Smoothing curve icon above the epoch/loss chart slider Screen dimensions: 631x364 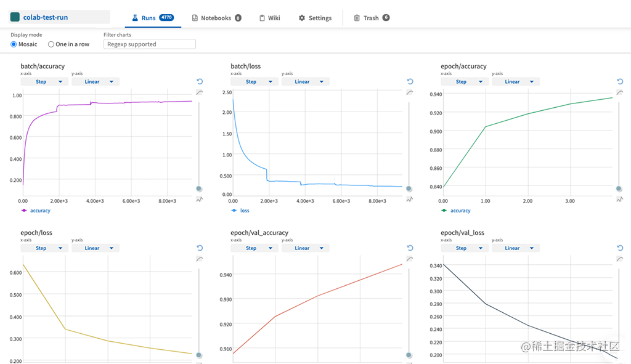point(199,259)
